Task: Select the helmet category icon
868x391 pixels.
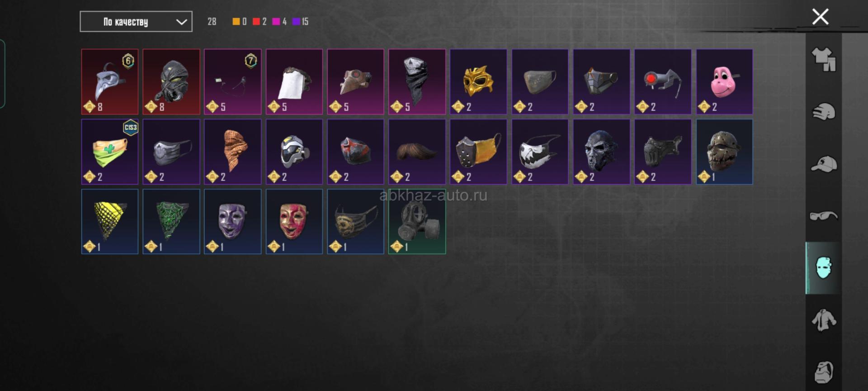Action: click(824, 112)
